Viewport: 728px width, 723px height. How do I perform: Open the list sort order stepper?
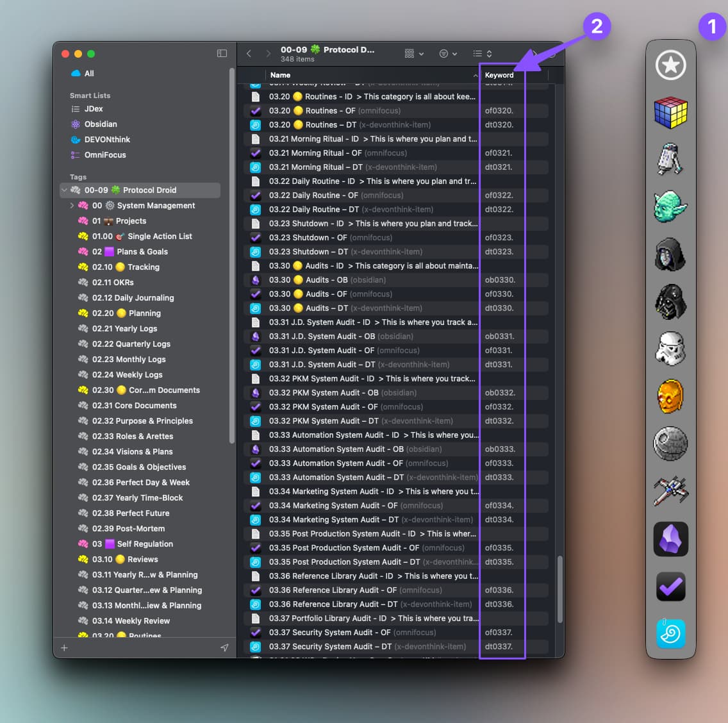coord(482,54)
